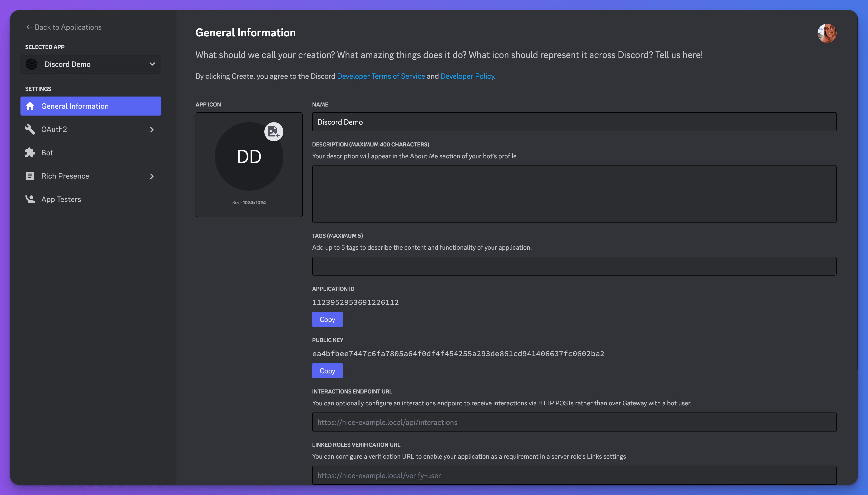The width and height of the screenshot is (868, 495).
Task: Click the Name input field
Action: point(574,122)
